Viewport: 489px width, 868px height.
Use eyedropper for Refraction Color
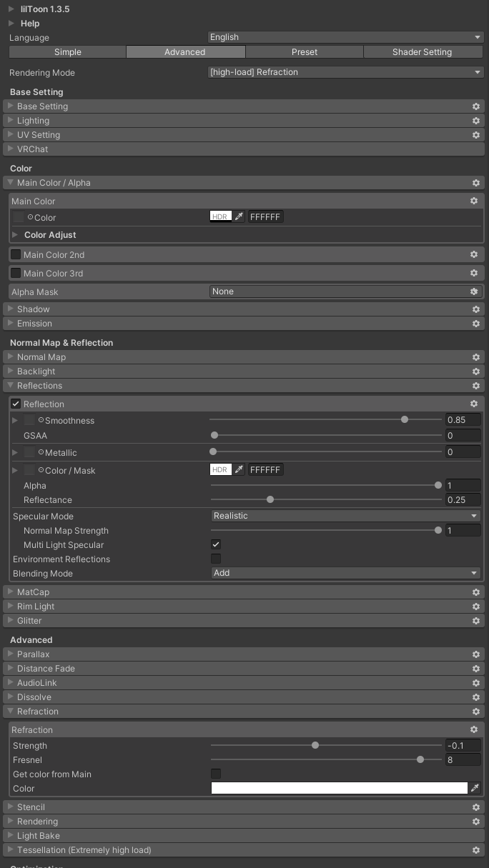[x=474, y=788]
